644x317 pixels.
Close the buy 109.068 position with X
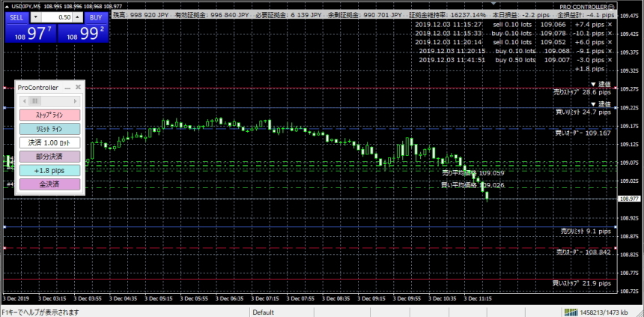click(x=610, y=52)
